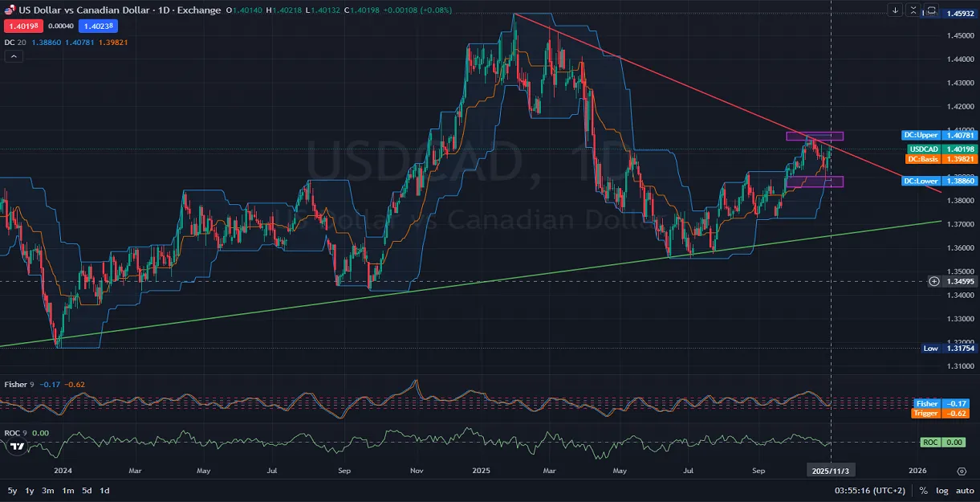Click the Fisher 9 indicator label
980x502 pixels.
click(x=18, y=385)
